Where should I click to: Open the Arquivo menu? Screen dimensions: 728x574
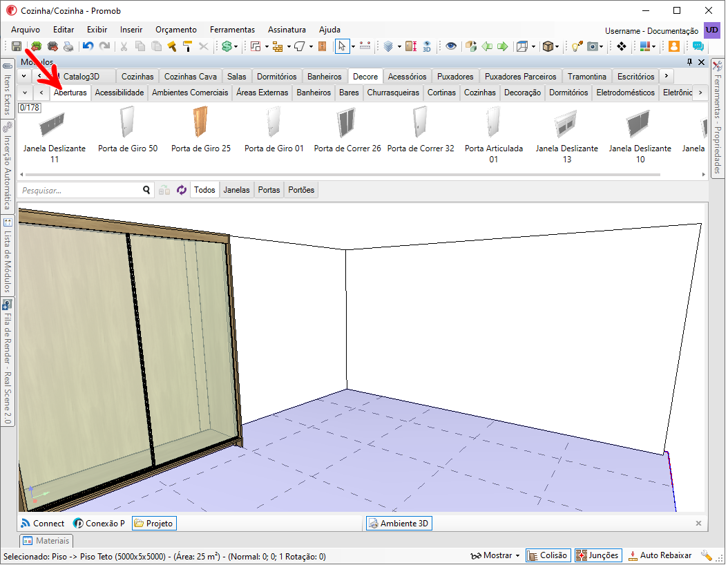(x=26, y=29)
